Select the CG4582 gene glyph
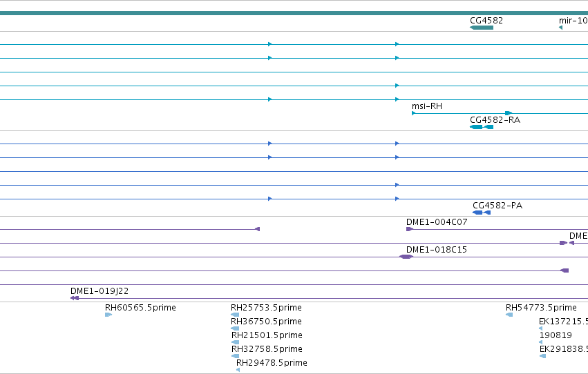Screen dimensions: 588x374 [x=482, y=28]
